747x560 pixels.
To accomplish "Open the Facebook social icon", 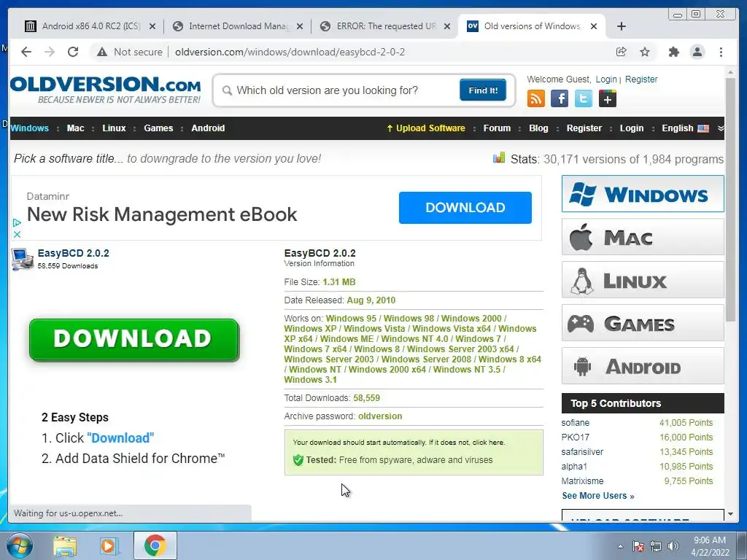I will pyautogui.click(x=560, y=98).
